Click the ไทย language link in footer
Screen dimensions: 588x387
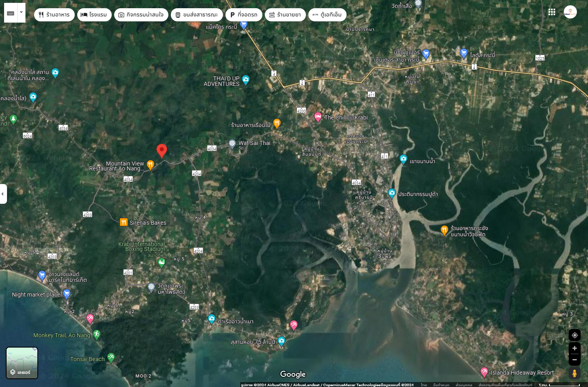[x=424, y=385]
